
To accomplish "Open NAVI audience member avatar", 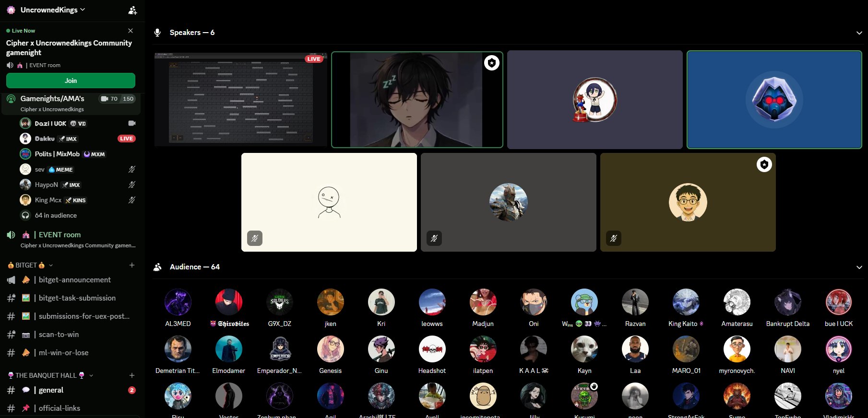I will tap(788, 349).
